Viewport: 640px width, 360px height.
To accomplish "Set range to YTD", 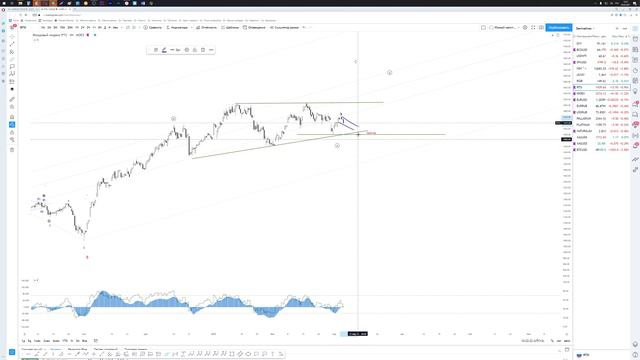I will pyautogui.click(x=65, y=340).
